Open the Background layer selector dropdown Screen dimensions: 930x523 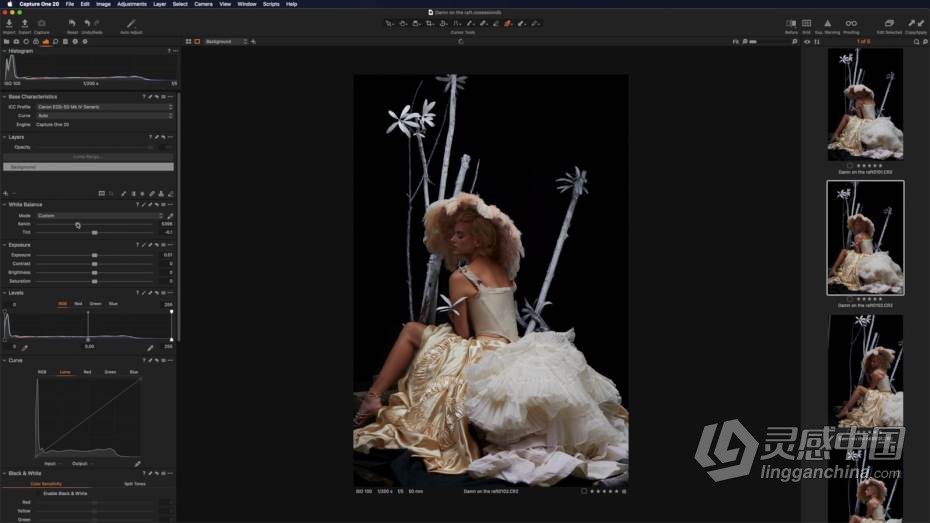coord(224,42)
